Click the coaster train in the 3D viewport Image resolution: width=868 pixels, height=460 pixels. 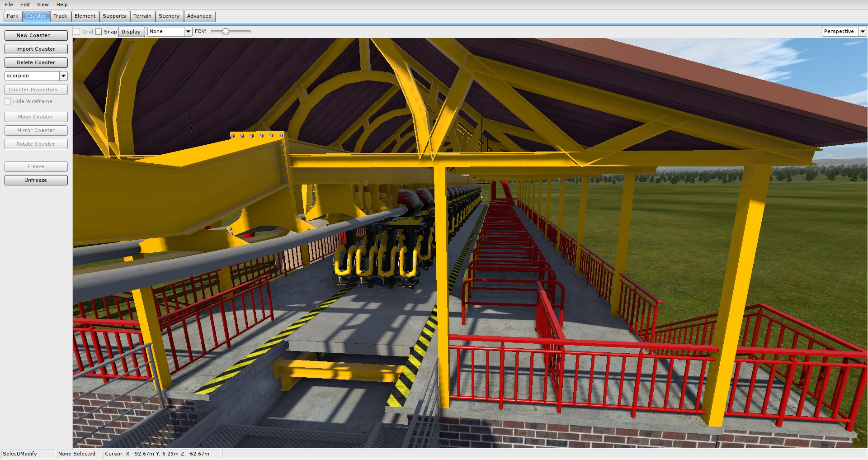(x=384, y=253)
